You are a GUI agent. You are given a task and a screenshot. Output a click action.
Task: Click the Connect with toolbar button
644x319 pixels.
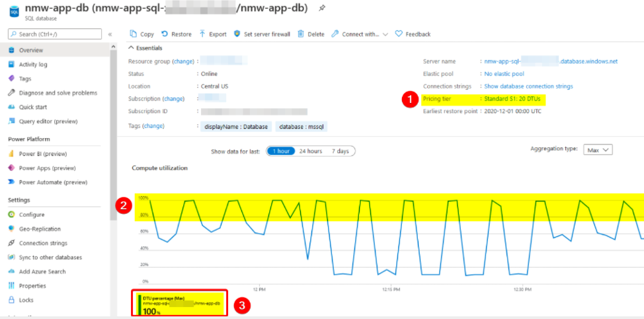[x=360, y=34]
